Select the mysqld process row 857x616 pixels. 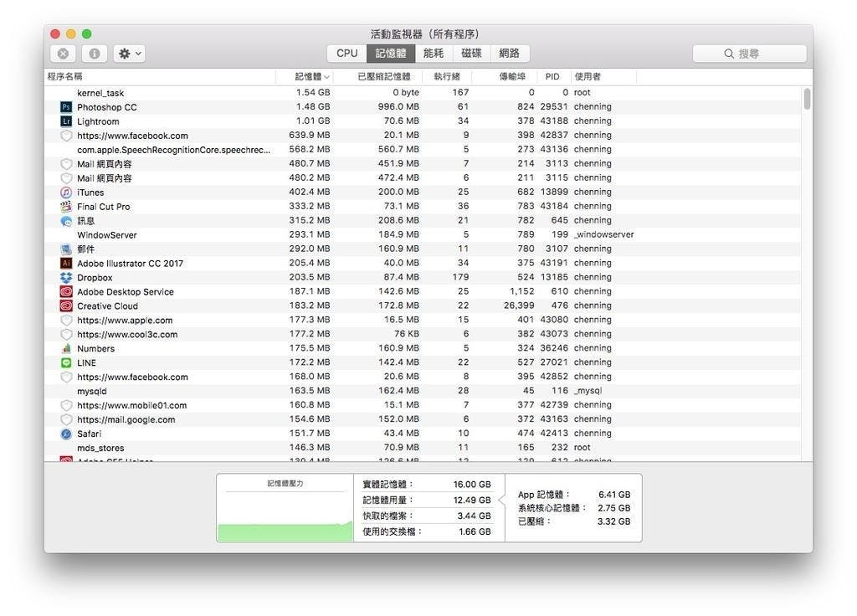423,392
